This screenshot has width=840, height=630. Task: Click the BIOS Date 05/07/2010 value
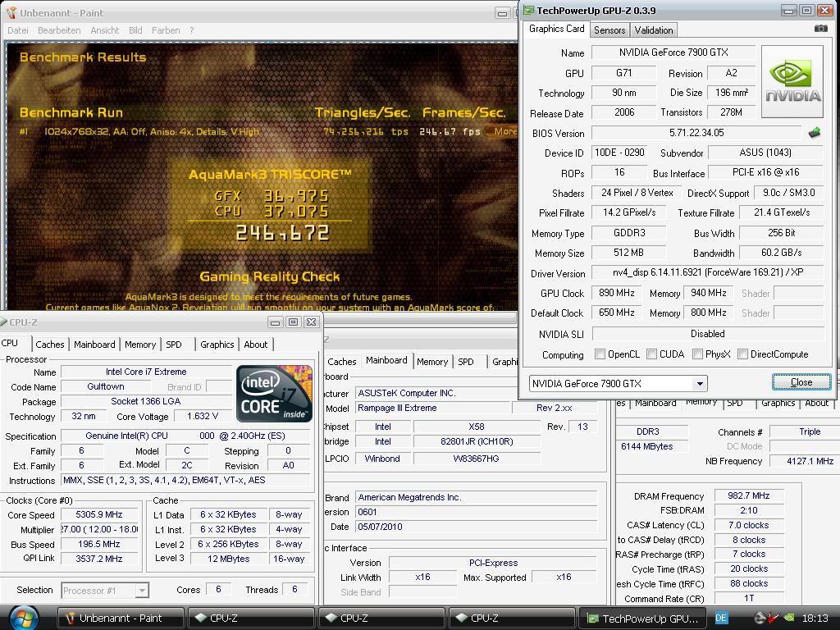pos(477,527)
